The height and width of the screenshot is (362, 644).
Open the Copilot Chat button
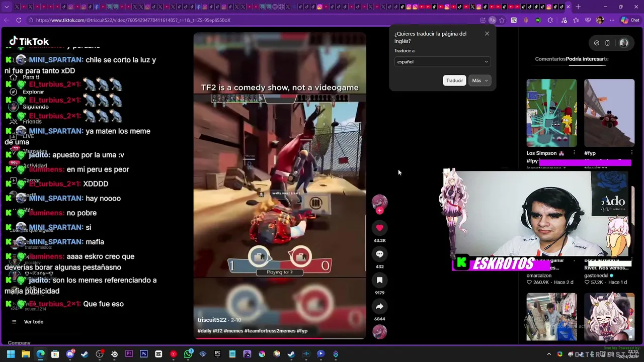pyautogui.click(x=630, y=20)
